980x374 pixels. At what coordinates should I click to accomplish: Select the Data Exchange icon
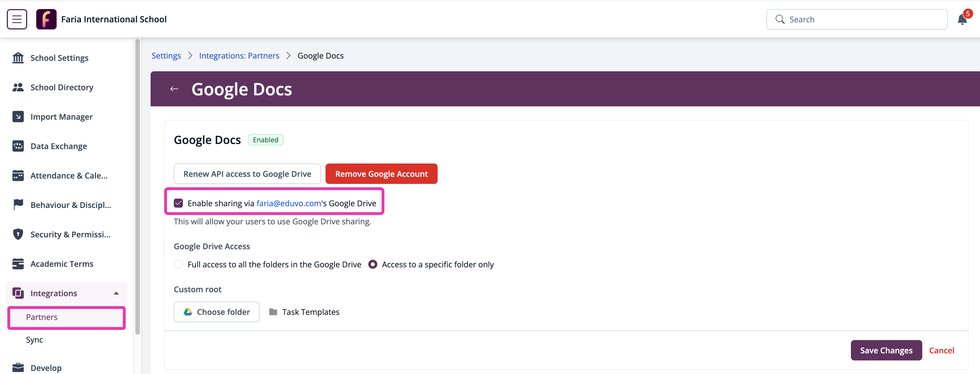pos(18,146)
